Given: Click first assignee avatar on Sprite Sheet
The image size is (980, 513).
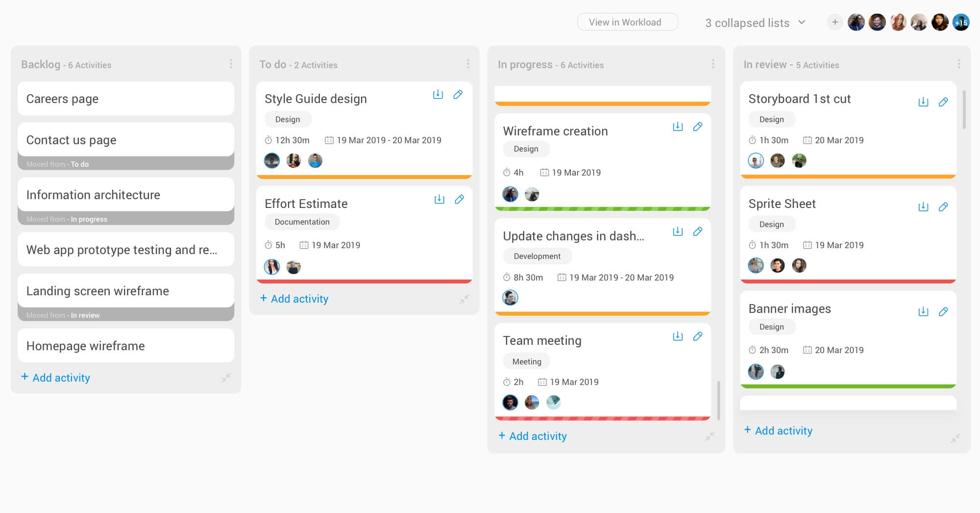Looking at the screenshot, I should tap(756, 265).
